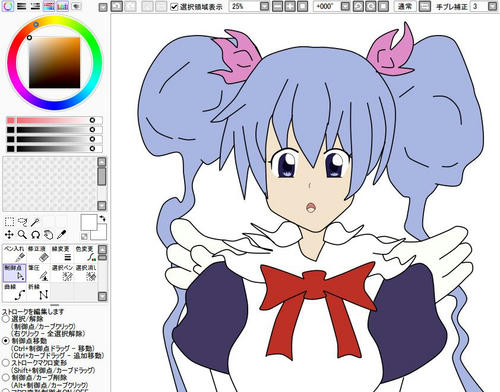
Task: Choose the 制御点/カーブ削除 radio option
Action: tap(6, 378)
